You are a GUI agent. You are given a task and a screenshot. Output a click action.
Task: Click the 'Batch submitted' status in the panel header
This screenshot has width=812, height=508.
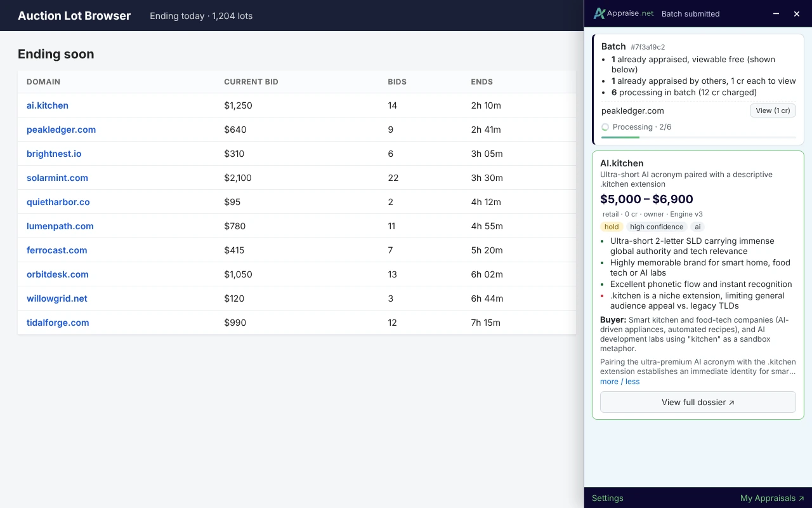(690, 14)
